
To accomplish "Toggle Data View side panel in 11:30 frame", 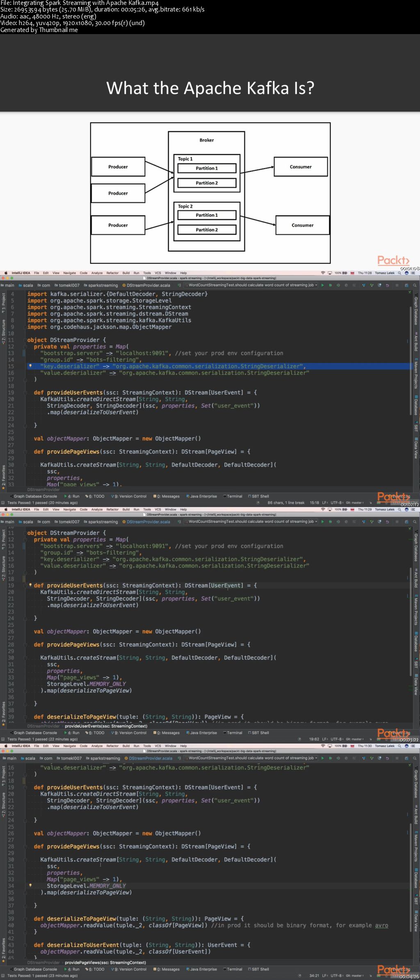I will click(415, 921).
